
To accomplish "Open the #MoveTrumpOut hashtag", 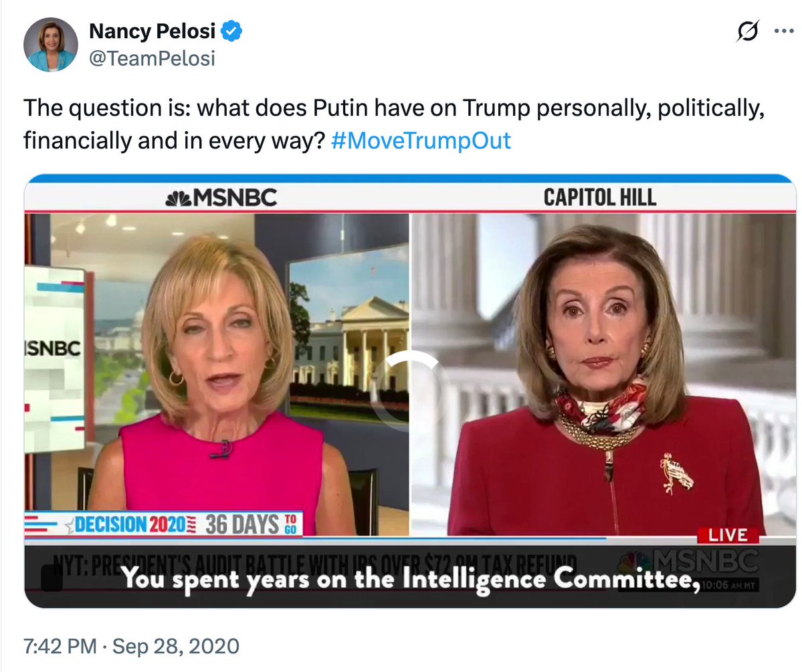I will (x=421, y=141).
